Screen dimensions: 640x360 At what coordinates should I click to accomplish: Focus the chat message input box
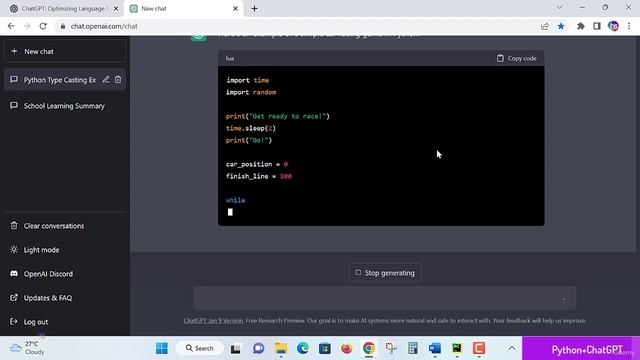point(385,298)
